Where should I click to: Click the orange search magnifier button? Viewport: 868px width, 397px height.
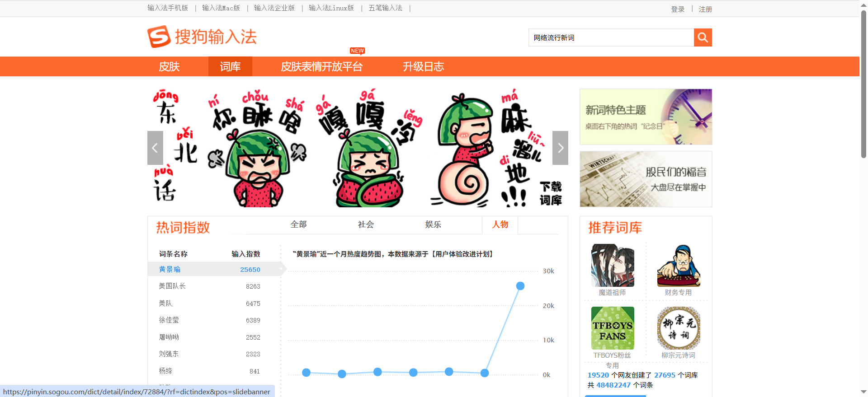point(703,37)
